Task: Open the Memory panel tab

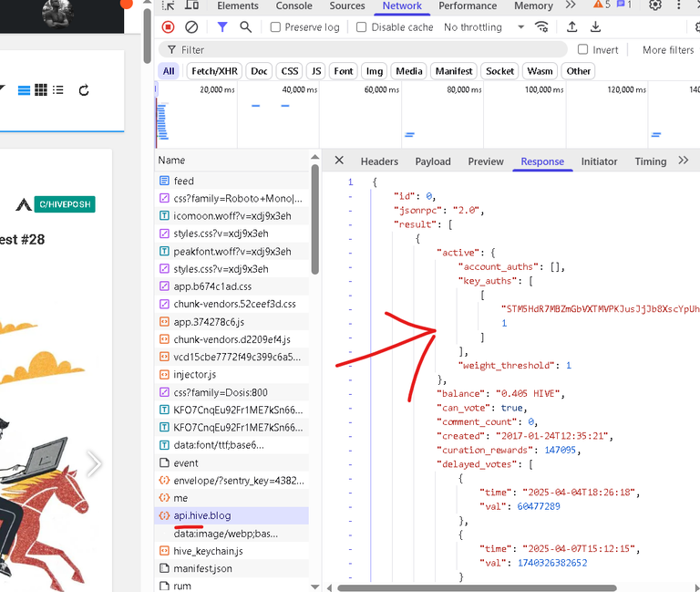Action: click(533, 5)
